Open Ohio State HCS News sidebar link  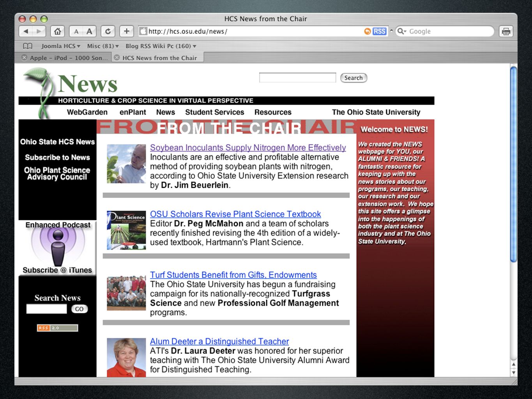point(58,142)
